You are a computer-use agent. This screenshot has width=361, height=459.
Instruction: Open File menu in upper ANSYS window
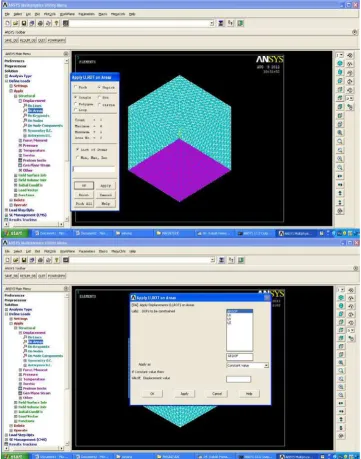pos(7,14)
